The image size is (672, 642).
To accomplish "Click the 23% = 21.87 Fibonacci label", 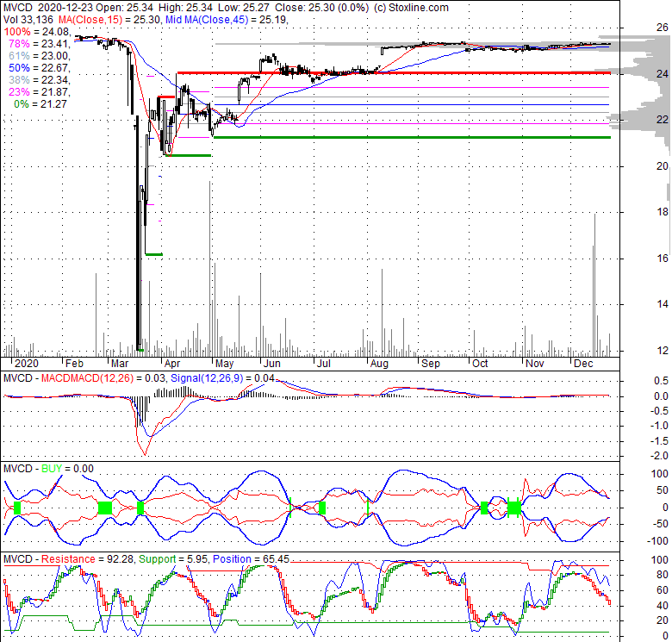I will tap(40, 91).
